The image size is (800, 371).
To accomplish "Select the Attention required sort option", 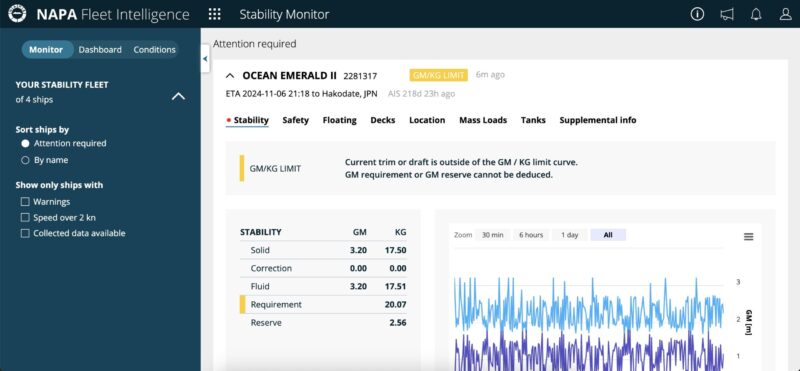I will (25, 143).
